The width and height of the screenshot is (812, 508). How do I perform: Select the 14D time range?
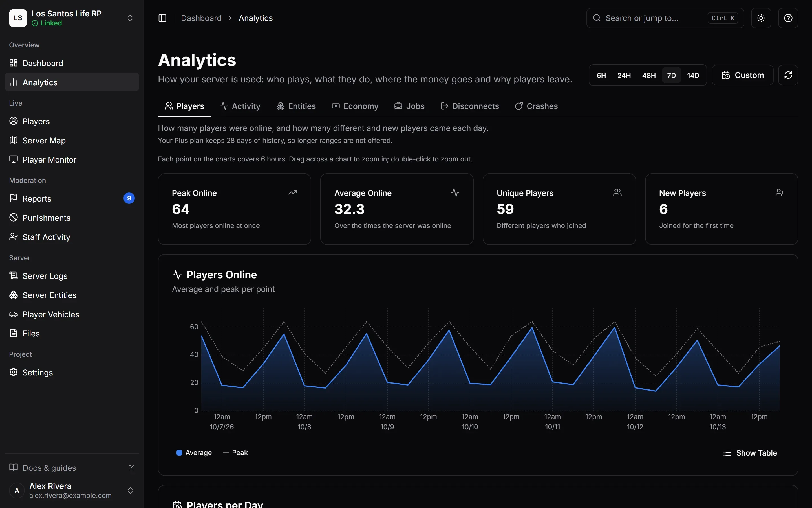click(x=693, y=75)
